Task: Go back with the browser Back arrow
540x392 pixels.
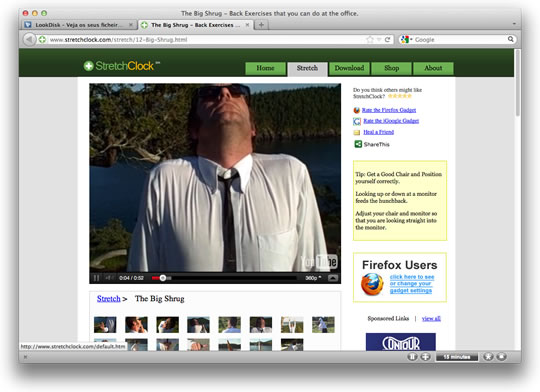Action: coord(29,40)
